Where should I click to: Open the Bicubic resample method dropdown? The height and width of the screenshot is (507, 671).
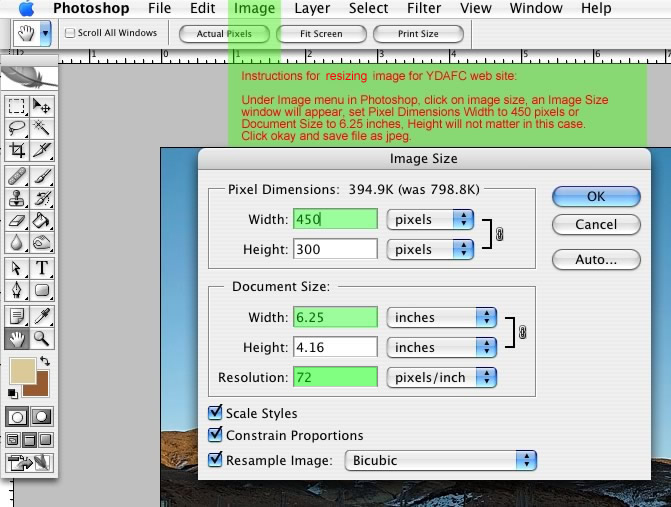click(440, 460)
